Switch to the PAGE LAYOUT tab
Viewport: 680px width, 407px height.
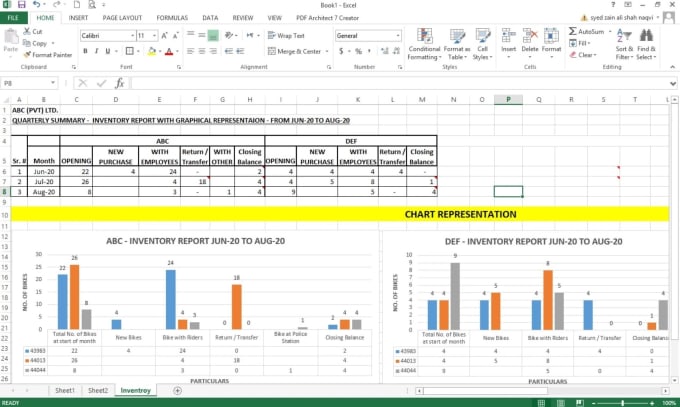pos(122,18)
